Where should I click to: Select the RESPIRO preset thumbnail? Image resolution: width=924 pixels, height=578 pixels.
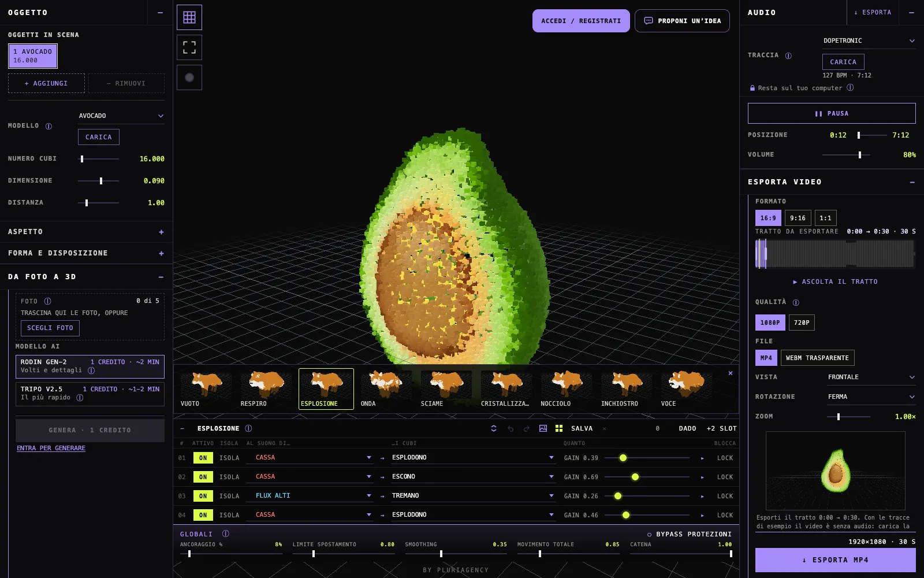coord(266,389)
